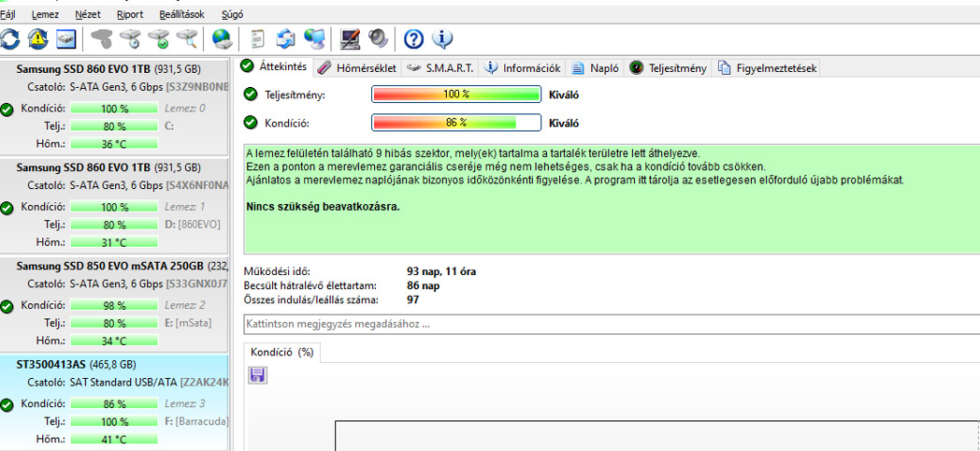Click the 'Működési idő:' label
The width and height of the screenshot is (980, 451).
click(x=276, y=271)
